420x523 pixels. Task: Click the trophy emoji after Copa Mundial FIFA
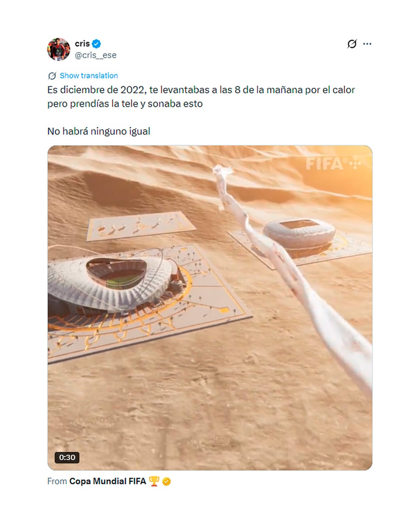click(x=154, y=481)
